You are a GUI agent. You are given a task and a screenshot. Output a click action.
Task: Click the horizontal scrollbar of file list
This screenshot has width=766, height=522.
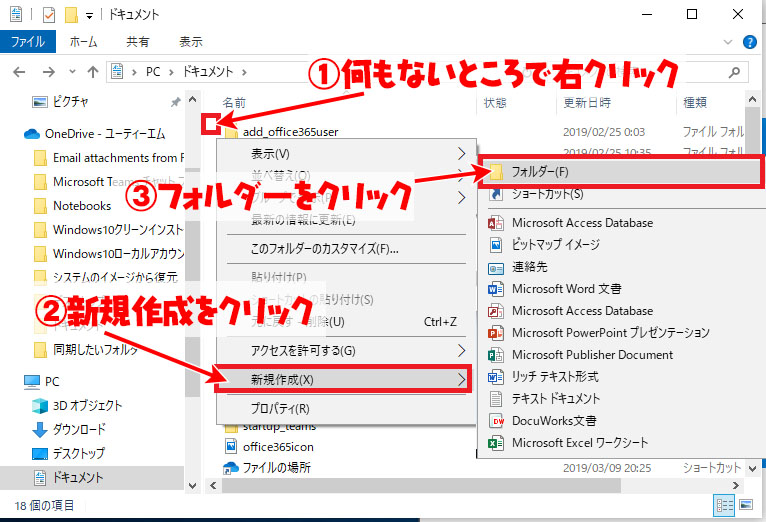coord(421,485)
